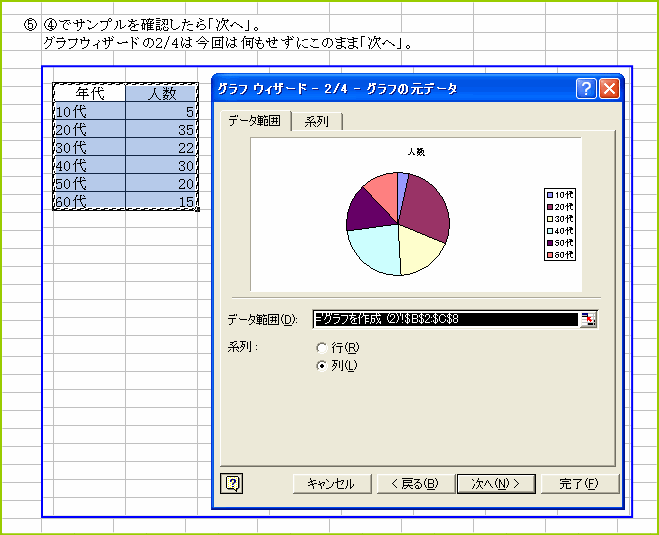
Task: Select the 50代 row cell with value 20
Action: [x=162, y=183]
